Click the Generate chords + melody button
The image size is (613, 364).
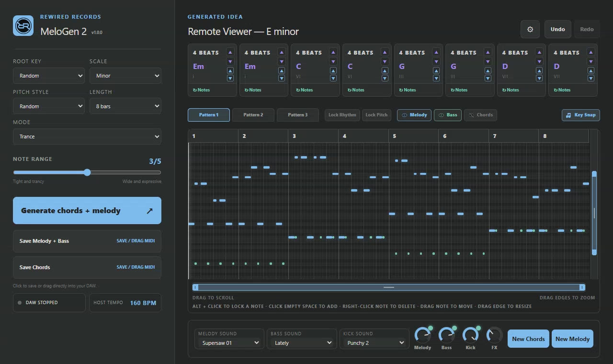click(x=87, y=211)
